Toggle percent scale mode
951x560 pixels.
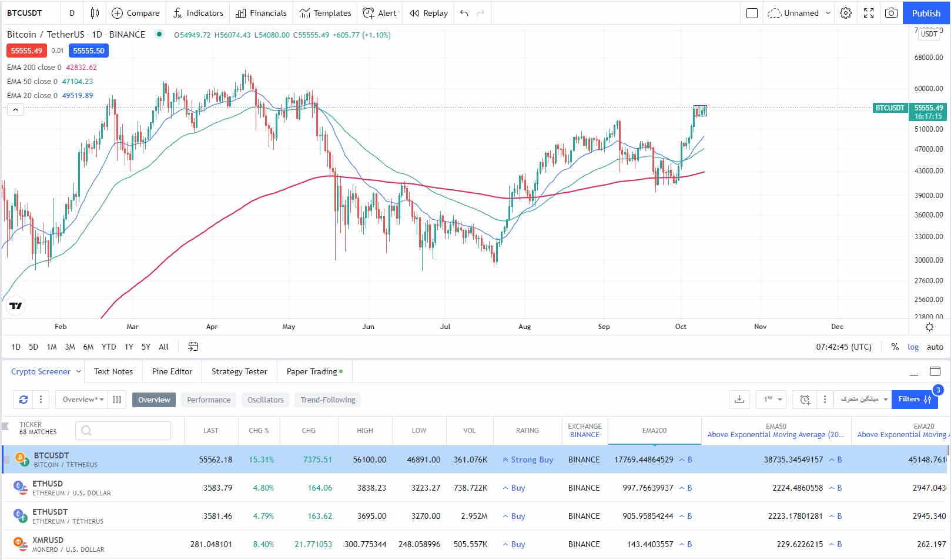(895, 347)
